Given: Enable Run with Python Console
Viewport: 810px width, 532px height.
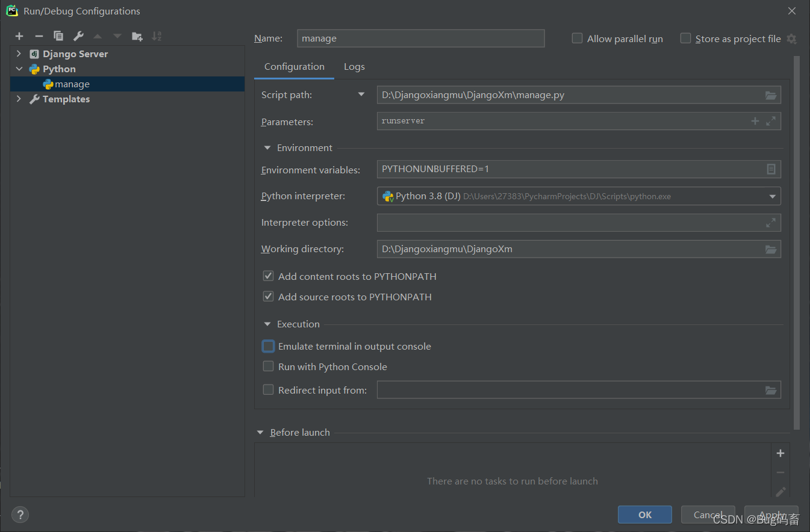Looking at the screenshot, I should point(269,367).
